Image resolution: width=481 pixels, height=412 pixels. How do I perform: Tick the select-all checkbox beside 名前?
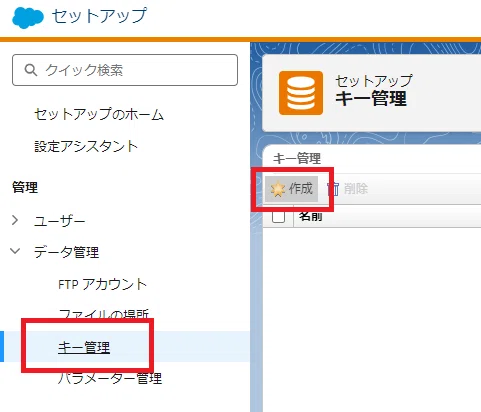[x=278, y=217]
